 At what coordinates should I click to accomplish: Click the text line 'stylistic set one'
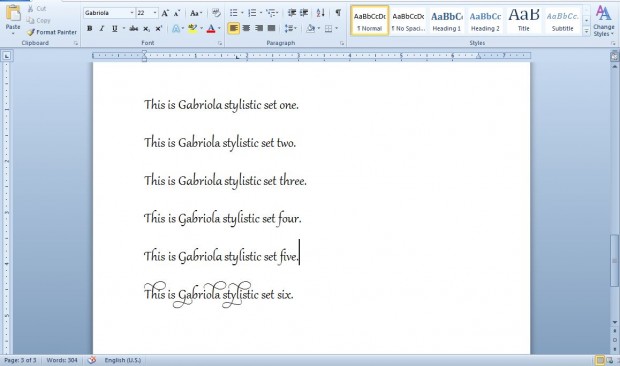click(221, 105)
